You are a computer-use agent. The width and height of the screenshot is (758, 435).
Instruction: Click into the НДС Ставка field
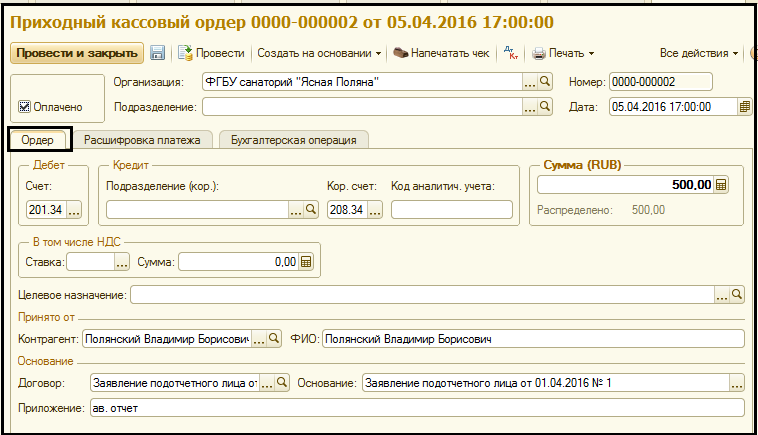(x=90, y=262)
